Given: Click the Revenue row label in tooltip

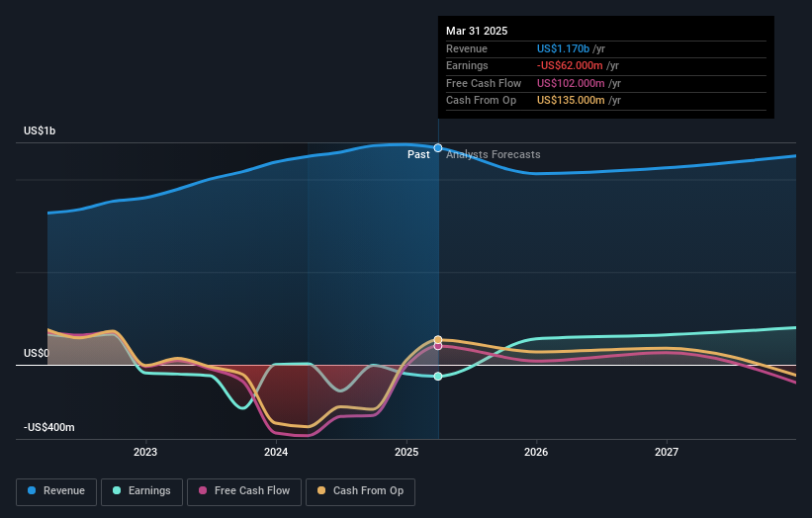Looking at the screenshot, I should (x=467, y=48).
